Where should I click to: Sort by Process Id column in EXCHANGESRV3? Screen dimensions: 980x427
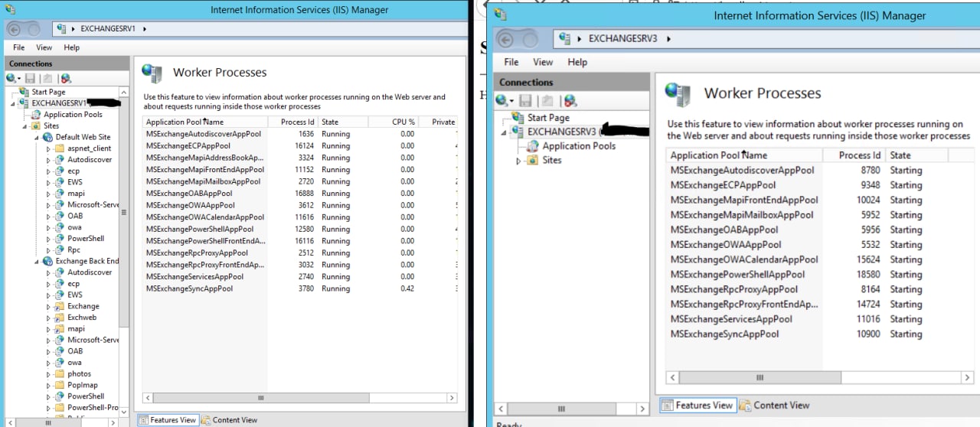point(854,155)
